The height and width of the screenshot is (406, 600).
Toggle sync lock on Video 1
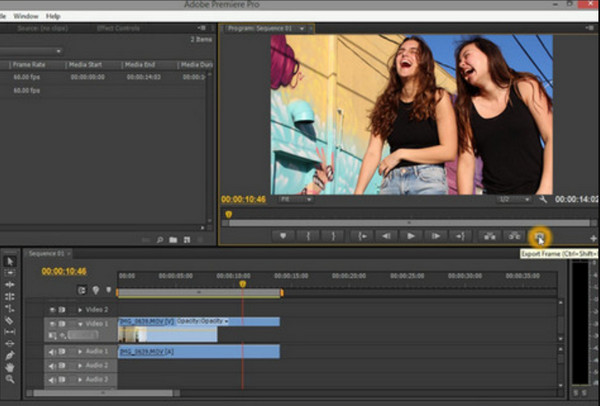[62, 324]
